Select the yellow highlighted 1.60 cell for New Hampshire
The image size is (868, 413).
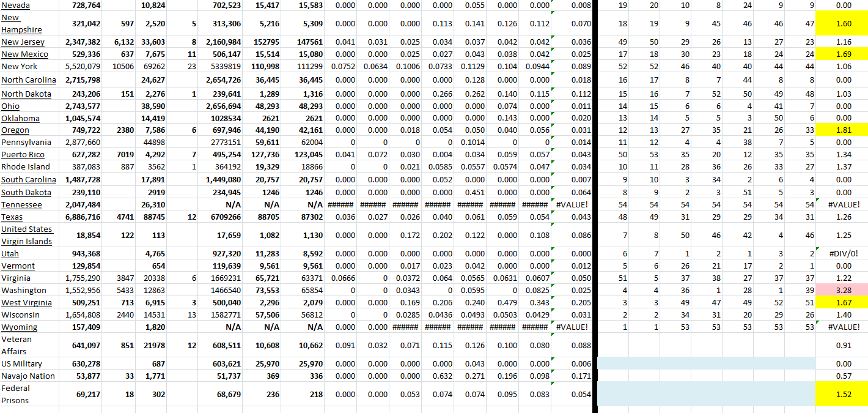click(844, 24)
